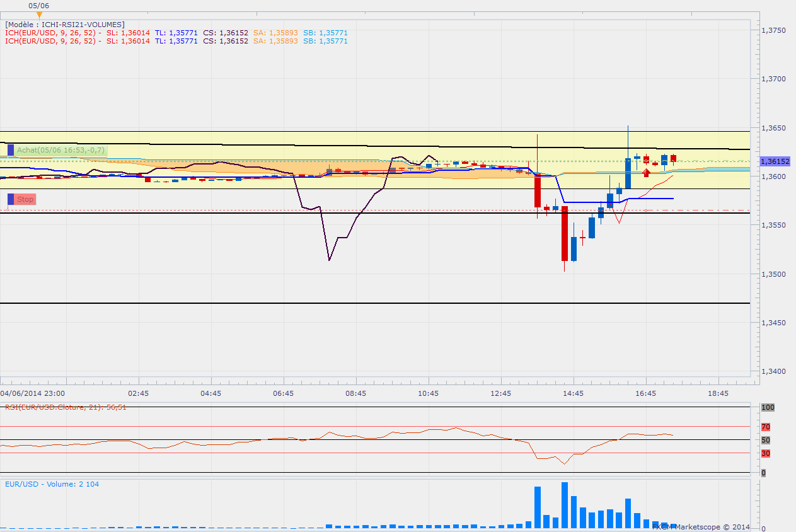Viewport: 796px width, 532px height.
Task: Click the red up-arrow trade marker on the chart
Action: tap(646, 173)
